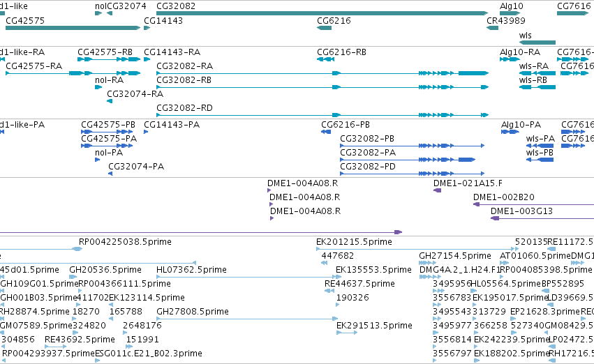Open the CG14143-RA transcript label

coord(172,52)
